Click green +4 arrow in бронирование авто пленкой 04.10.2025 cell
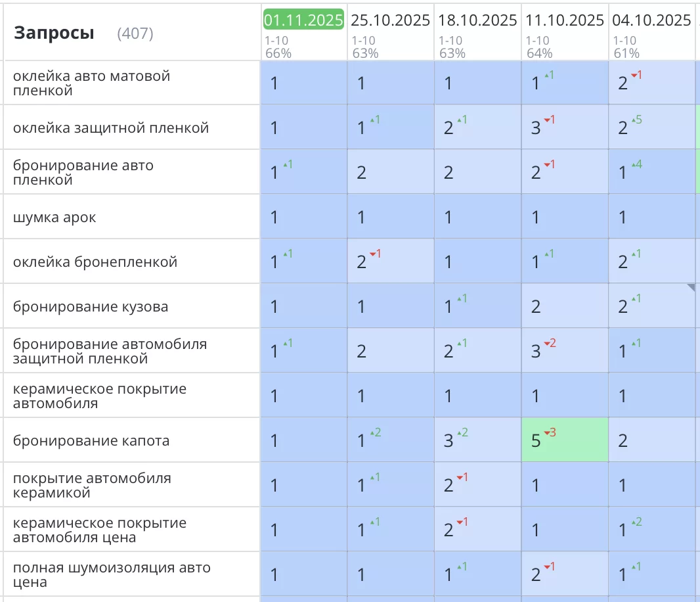The width and height of the screenshot is (700, 602). [x=636, y=164]
